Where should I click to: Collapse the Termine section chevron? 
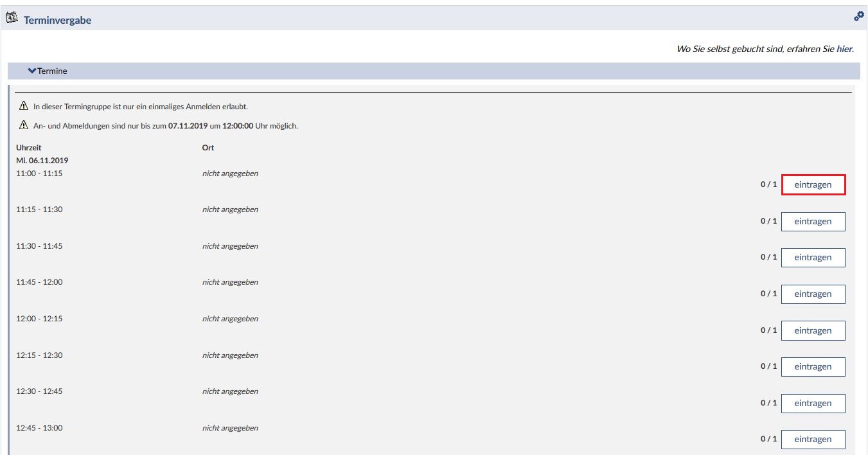click(32, 71)
